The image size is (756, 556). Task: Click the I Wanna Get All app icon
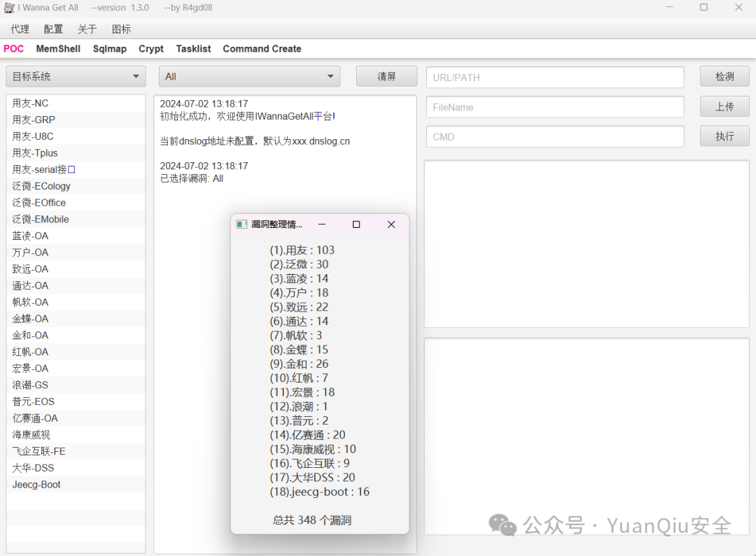(x=8, y=7)
